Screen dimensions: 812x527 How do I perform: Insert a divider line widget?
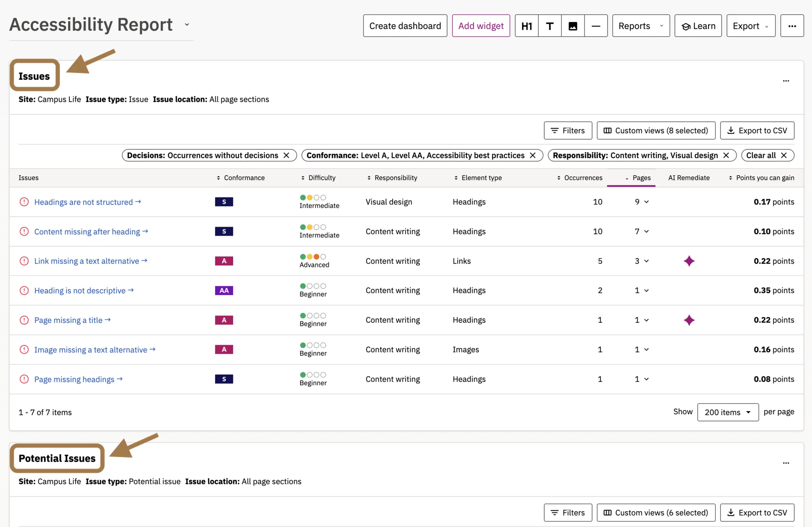pyautogui.click(x=596, y=26)
